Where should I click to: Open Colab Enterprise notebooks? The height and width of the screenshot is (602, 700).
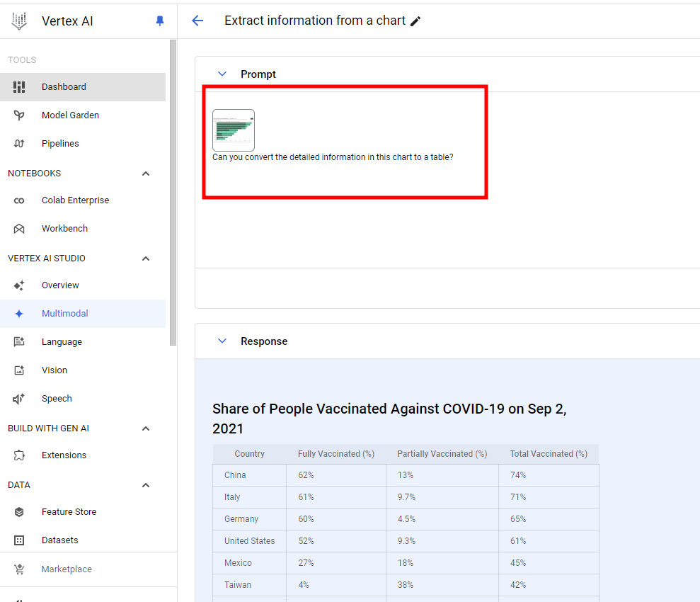click(83, 200)
